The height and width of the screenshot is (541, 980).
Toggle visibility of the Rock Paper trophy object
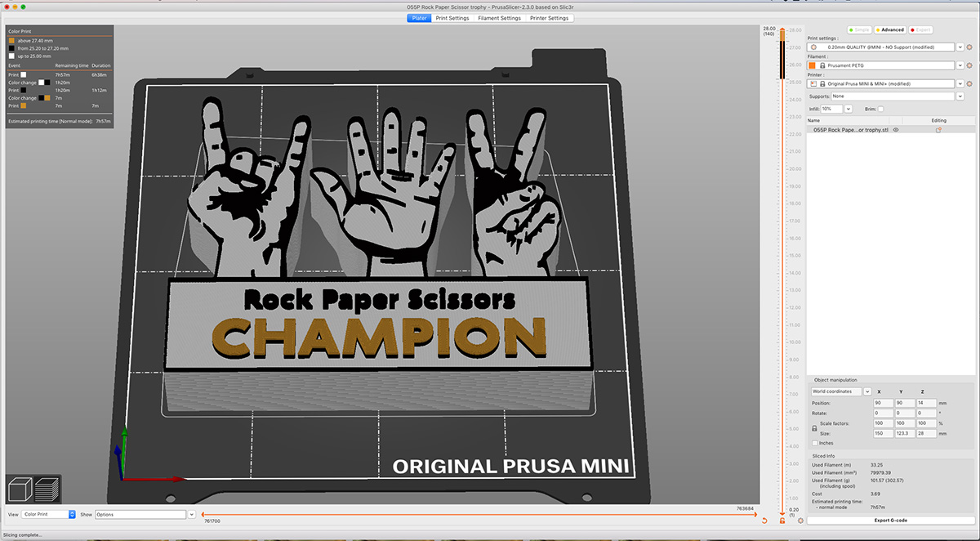895,129
